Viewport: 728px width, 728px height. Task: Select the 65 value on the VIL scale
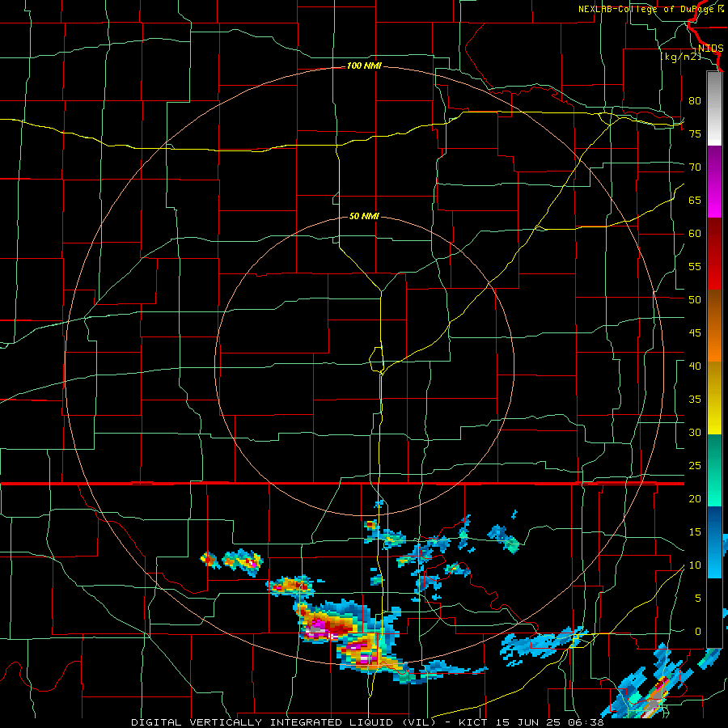695,201
